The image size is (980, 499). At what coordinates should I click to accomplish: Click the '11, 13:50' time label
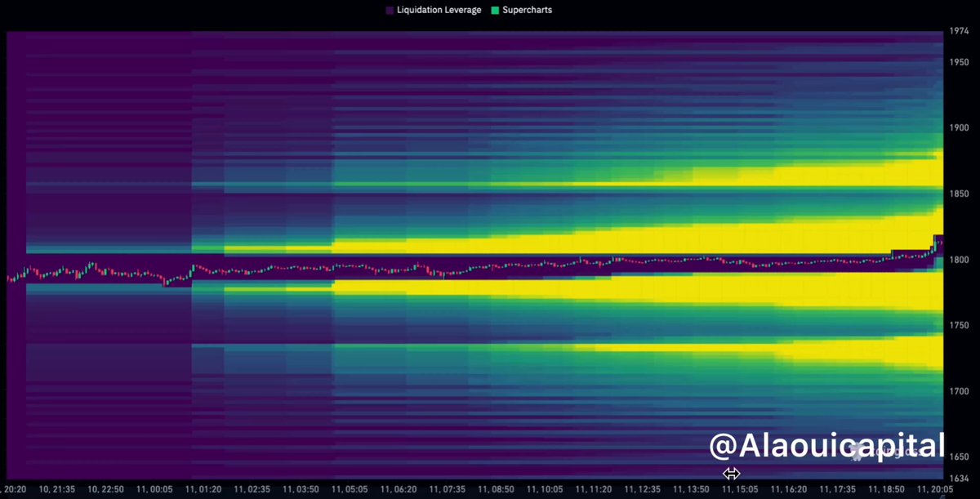[690, 489]
